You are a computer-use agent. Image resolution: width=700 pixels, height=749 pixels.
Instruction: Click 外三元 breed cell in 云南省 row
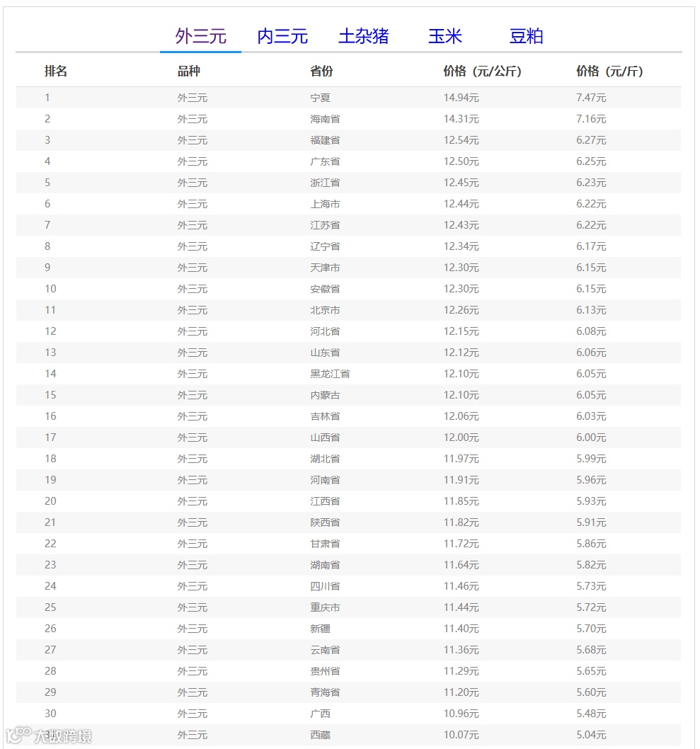[193, 650]
